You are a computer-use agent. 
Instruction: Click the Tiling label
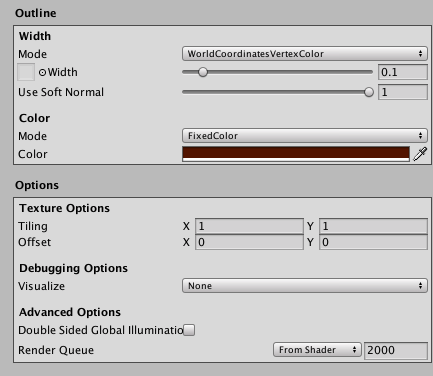(x=33, y=226)
